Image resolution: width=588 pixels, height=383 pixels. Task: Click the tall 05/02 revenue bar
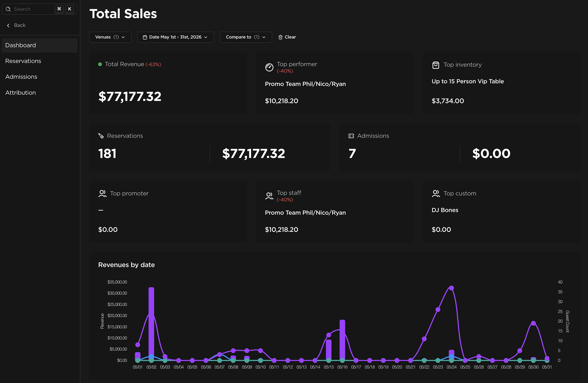[151, 323]
